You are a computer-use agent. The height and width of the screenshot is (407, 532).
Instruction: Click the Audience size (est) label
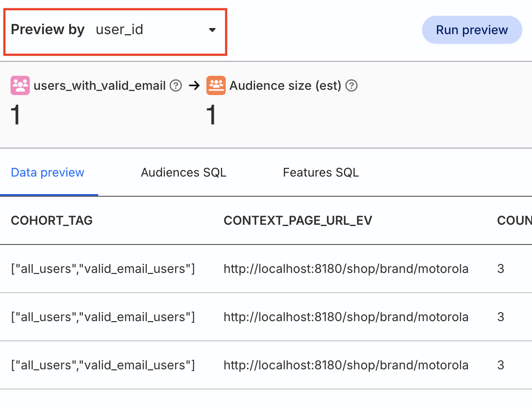(x=285, y=86)
